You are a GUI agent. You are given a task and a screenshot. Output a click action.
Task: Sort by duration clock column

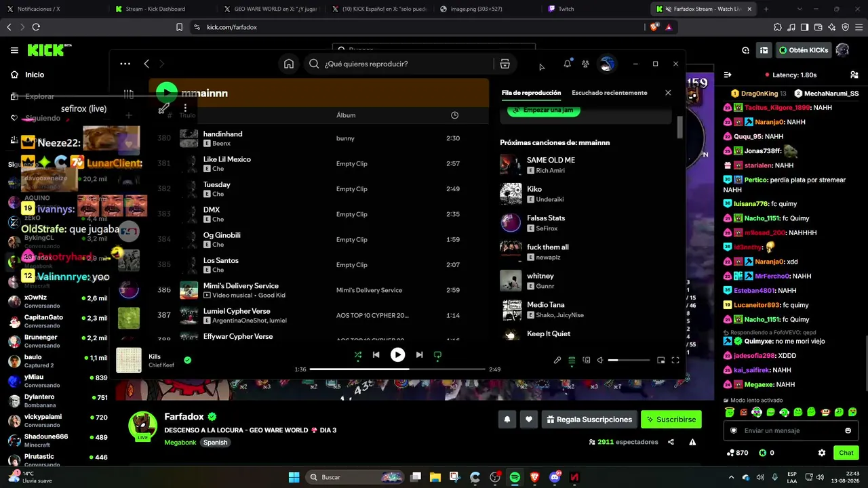(454, 115)
